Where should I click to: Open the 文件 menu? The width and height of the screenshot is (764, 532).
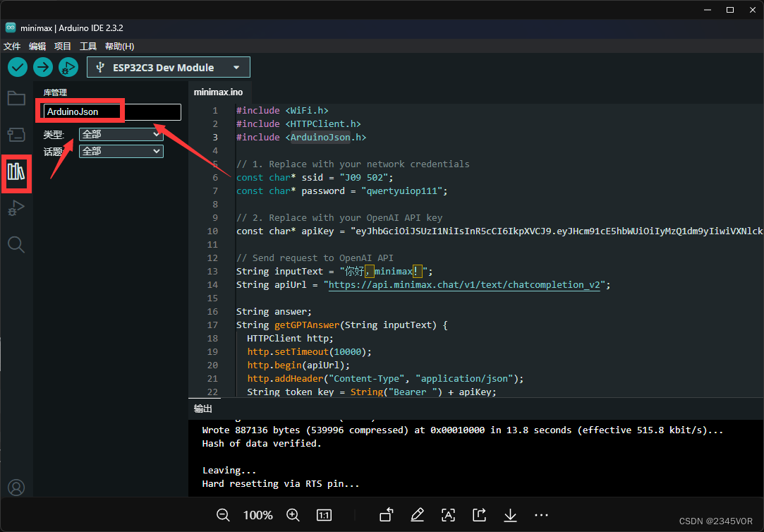point(12,46)
